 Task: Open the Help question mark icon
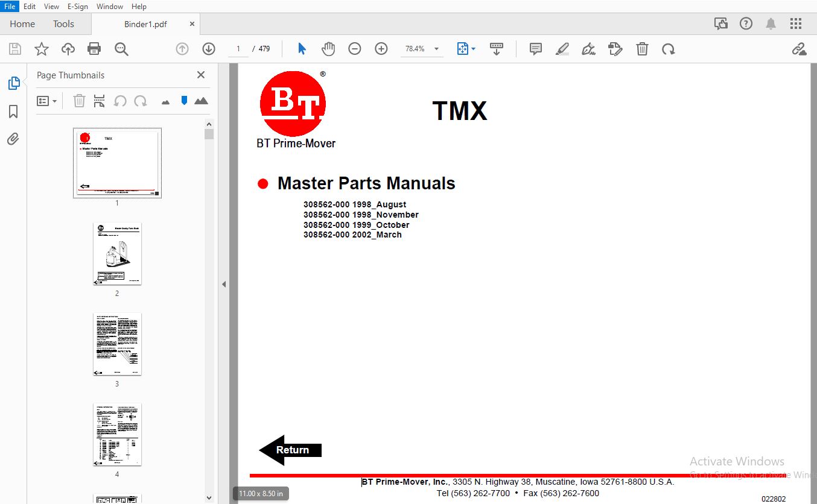(746, 24)
